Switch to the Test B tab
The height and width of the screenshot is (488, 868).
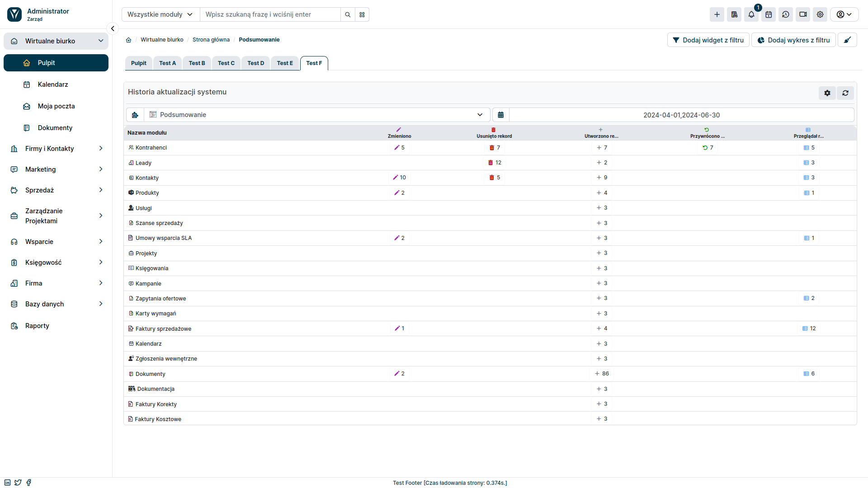click(x=197, y=63)
